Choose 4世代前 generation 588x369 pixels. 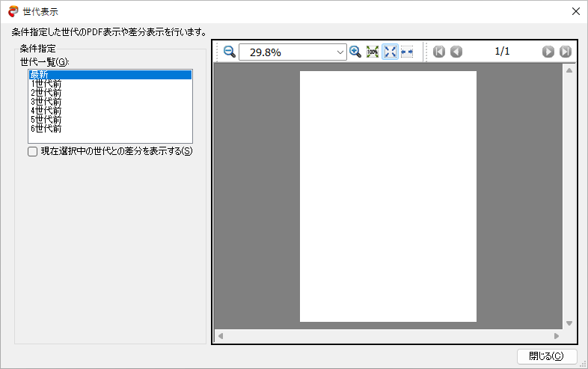(110, 111)
